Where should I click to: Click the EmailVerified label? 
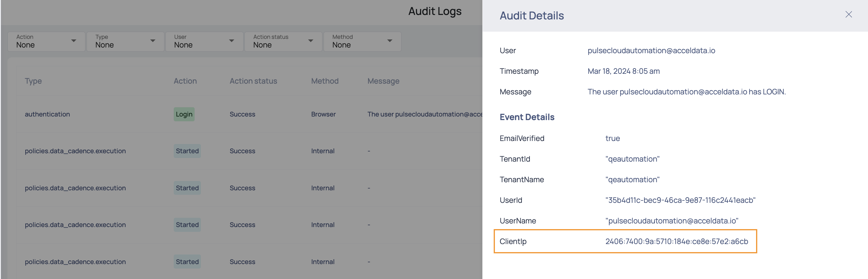(x=522, y=138)
